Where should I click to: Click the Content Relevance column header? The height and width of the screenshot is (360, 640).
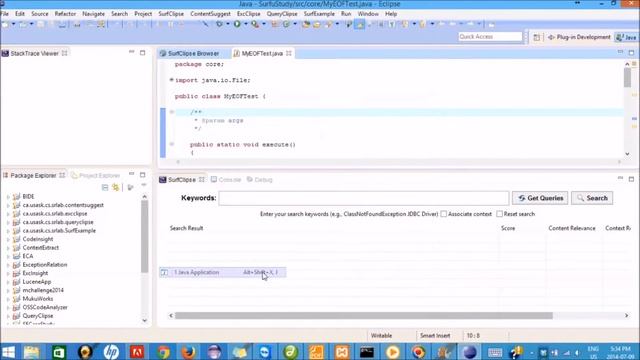pos(572,228)
